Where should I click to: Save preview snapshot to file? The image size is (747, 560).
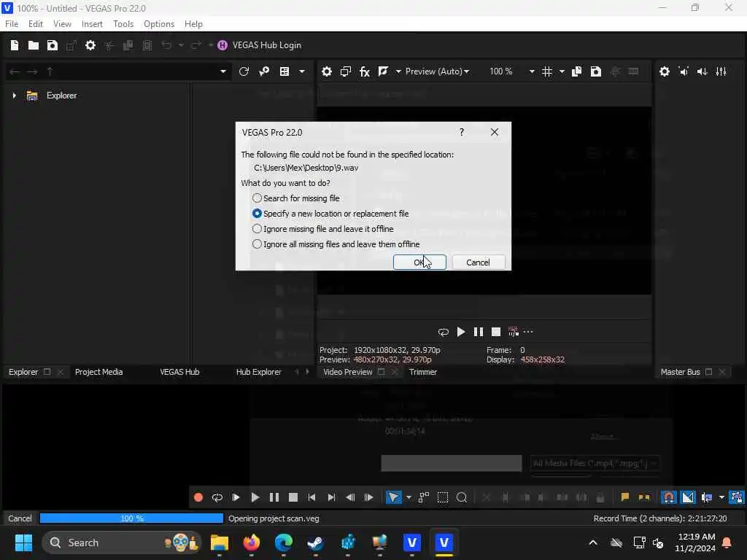click(595, 71)
